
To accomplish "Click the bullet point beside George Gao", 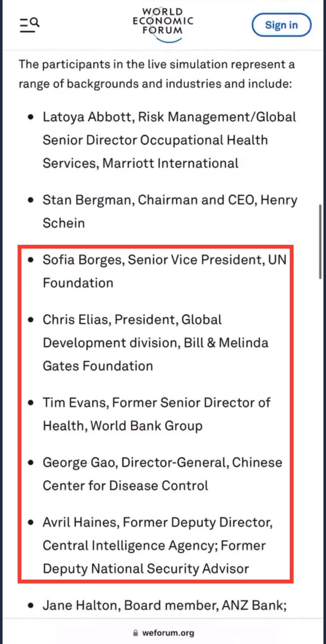I will (33, 463).
